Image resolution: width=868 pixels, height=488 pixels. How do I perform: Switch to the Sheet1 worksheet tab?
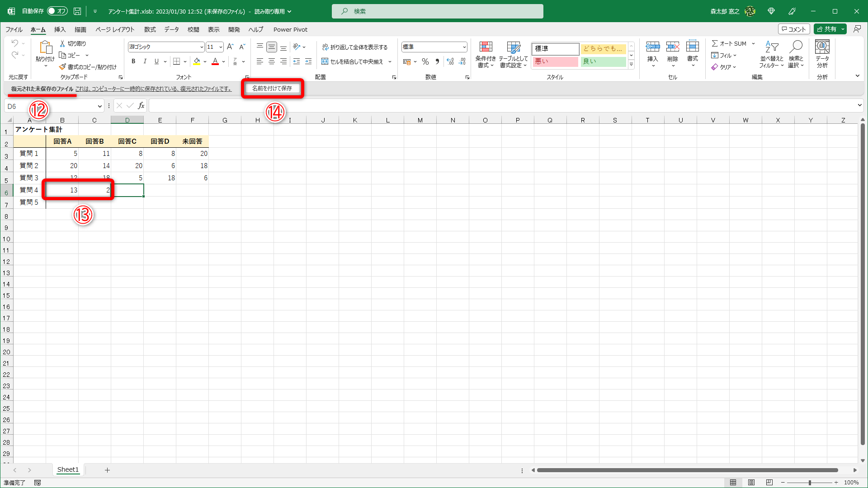(x=68, y=470)
